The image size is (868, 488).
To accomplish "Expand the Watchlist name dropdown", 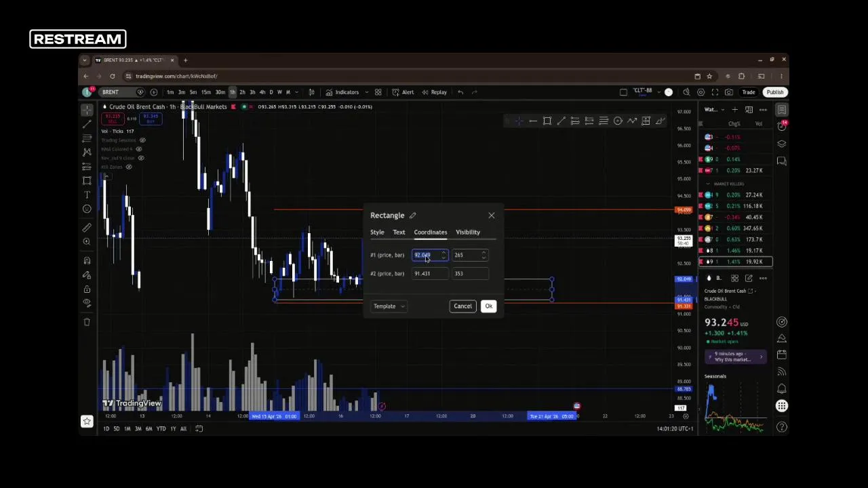I will coord(722,110).
